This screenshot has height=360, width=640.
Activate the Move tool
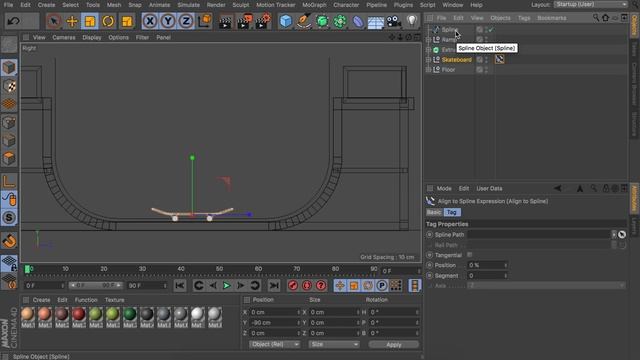pos(72,21)
